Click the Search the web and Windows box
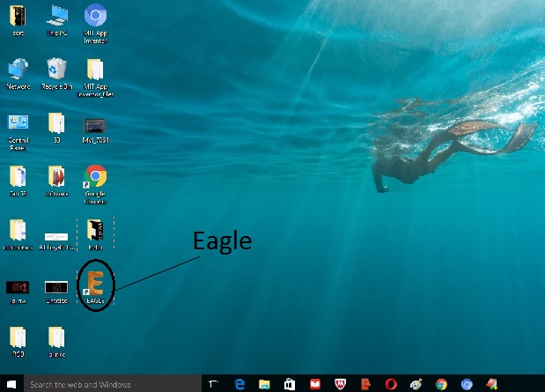The width and height of the screenshot is (545, 392). (113, 384)
